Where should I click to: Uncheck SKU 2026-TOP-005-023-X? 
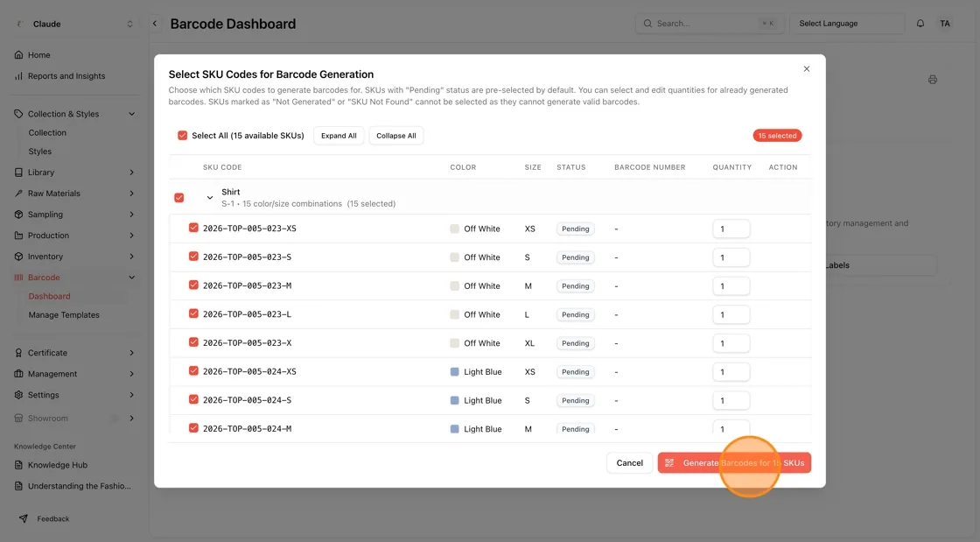tap(193, 342)
